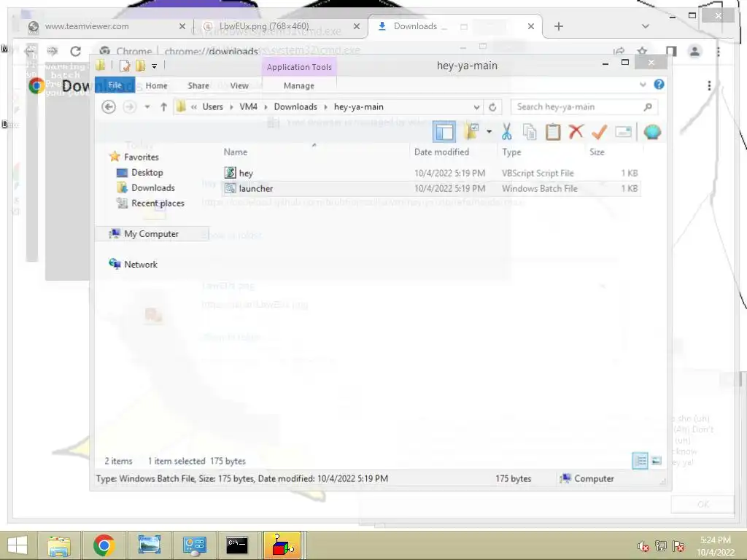Open the File ribbon tab

pyautogui.click(x=115, y=85)
